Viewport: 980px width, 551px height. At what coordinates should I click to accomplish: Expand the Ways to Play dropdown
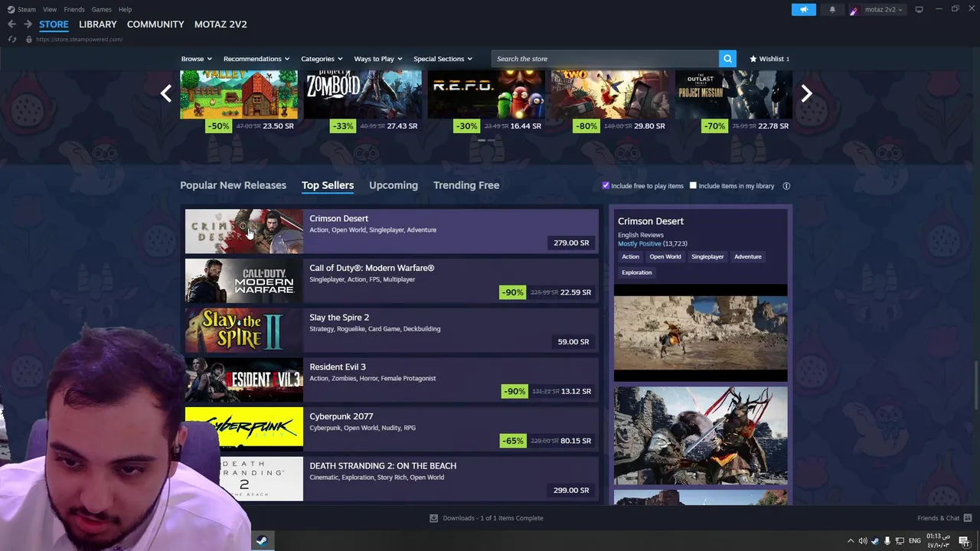tap(377, 59)
